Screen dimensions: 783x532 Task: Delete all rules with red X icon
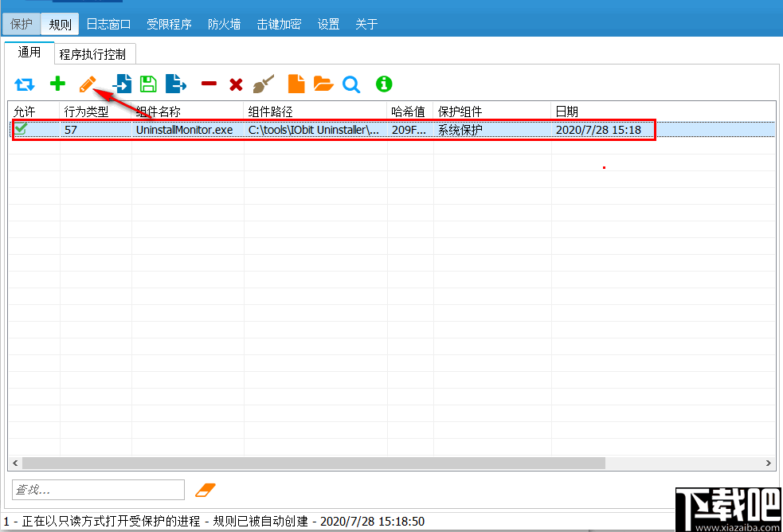(x=236, y=84)
